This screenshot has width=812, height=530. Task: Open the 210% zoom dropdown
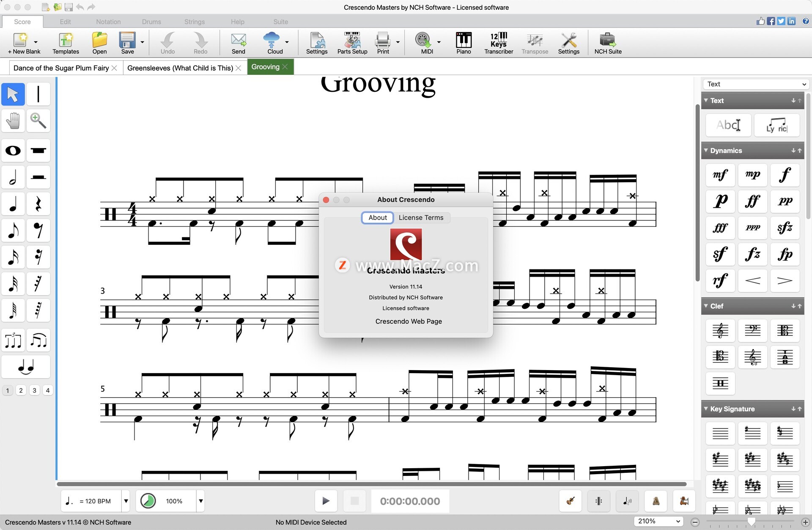pyautogui.click(x=658, y=521)
